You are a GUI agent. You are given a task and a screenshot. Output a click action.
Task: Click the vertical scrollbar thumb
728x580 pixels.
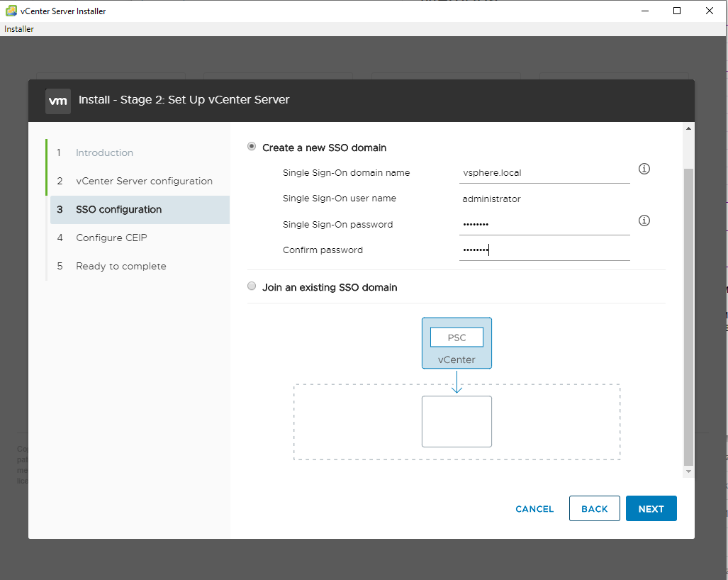coord(688,317)
